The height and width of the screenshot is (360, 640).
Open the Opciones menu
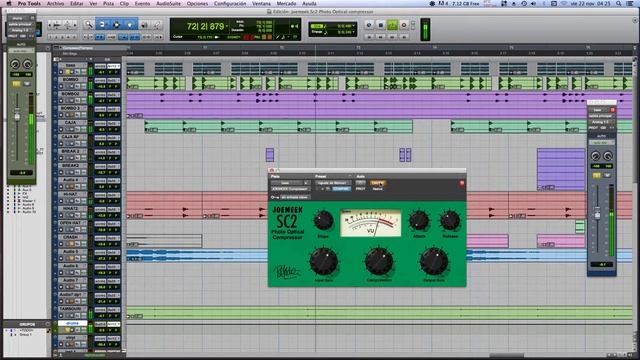pos(197,3)
